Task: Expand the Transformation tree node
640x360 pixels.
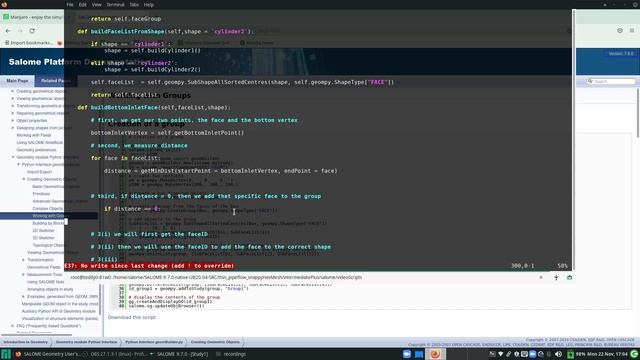Action: [x=23, y=260]
